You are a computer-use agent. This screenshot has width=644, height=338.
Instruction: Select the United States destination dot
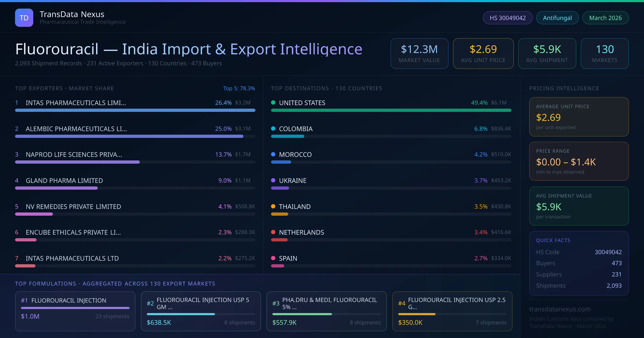coord(273,102)
